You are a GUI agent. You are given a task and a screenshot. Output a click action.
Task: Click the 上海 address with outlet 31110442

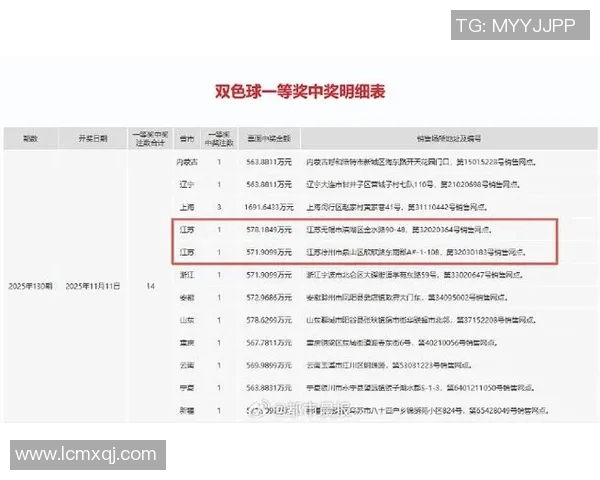point(396,207)
